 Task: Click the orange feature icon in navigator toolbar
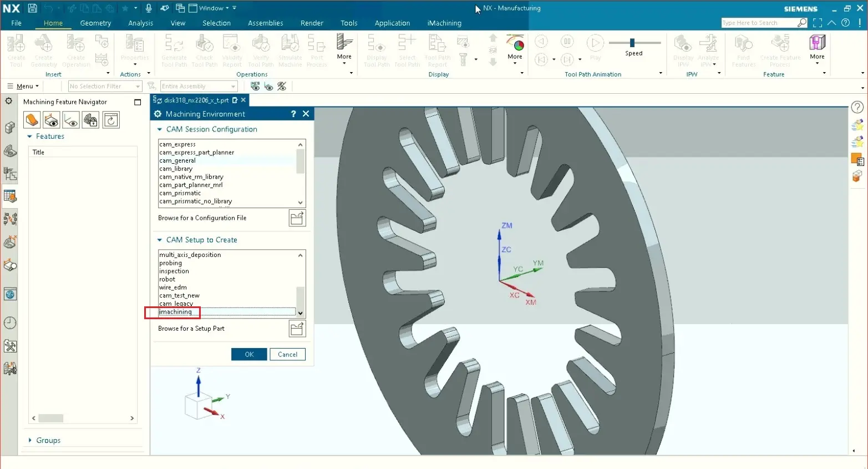pos(32,120)
